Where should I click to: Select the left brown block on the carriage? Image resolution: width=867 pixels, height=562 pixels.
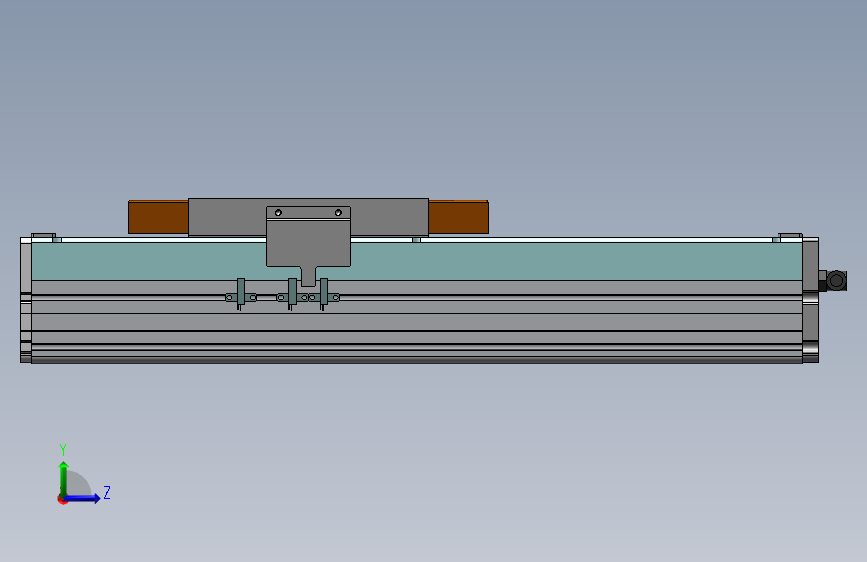(158, 217)
